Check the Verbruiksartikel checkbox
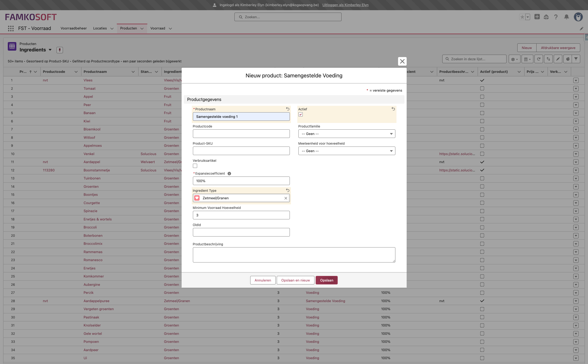Image resolution: width=588 pixels, height=364 pixels. 195,166
